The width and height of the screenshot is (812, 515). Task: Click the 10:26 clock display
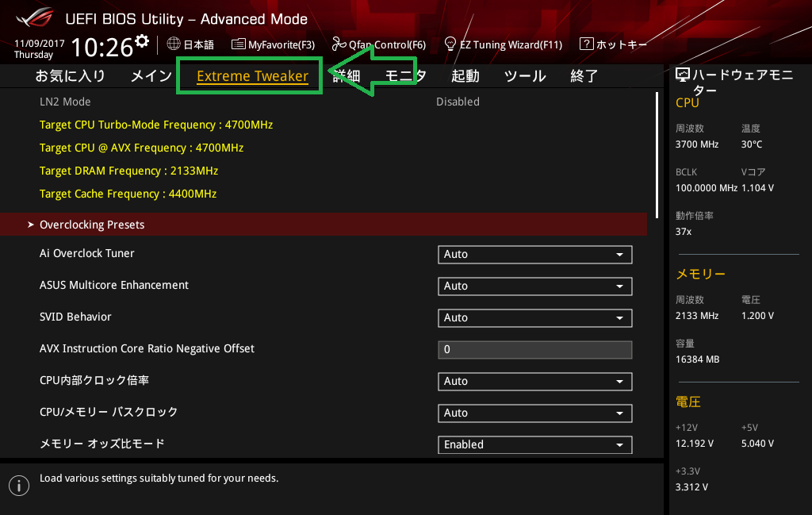coord(102,47)
